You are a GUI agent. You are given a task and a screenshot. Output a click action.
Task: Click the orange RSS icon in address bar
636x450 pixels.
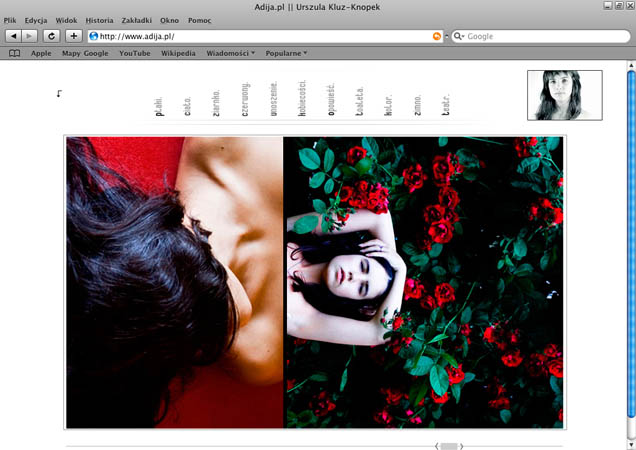pos(437,36)
